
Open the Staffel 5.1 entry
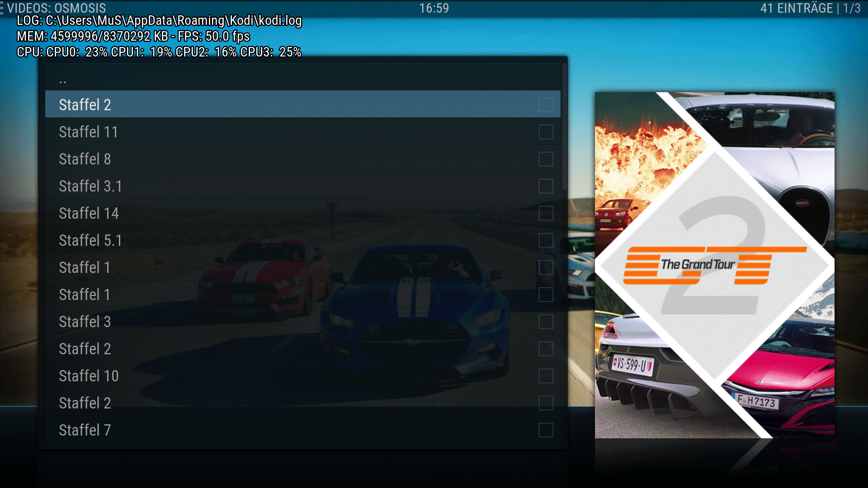pos(303,240)
